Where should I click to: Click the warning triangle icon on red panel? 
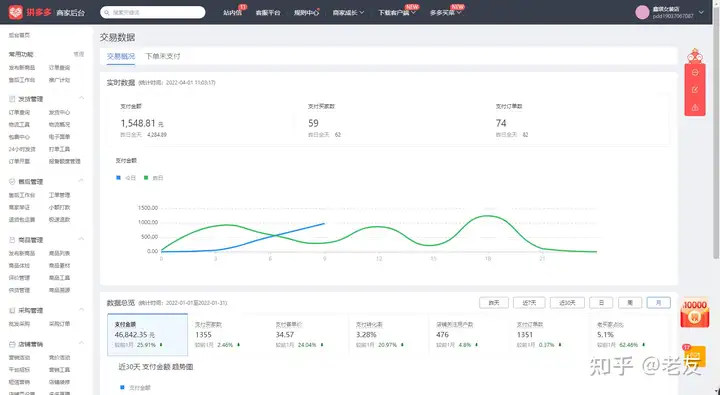[x=695, y=107]
